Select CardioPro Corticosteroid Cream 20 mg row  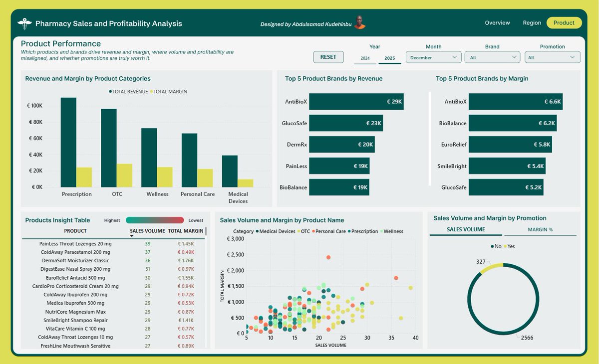(x=113, y=286)
